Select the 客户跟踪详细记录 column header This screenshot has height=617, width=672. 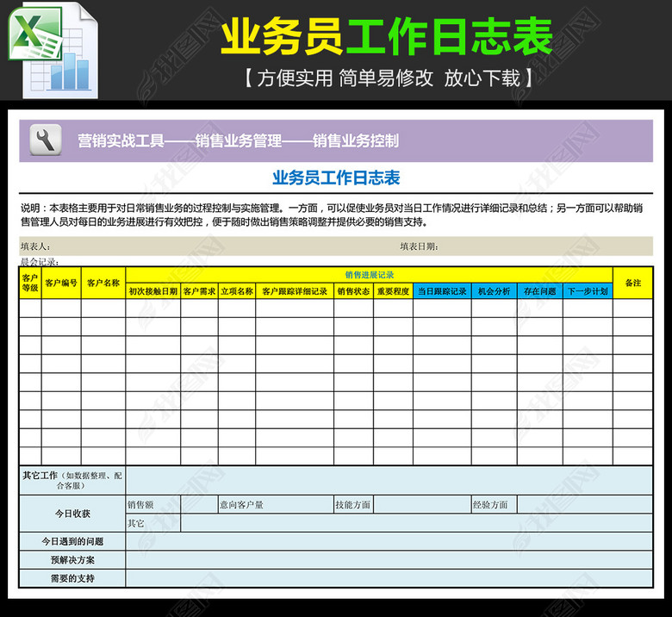[295, 291]
